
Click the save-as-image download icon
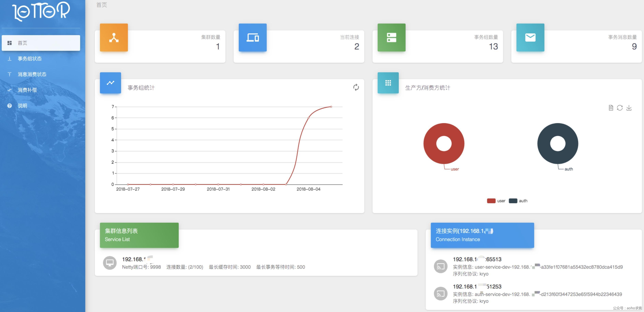[x=629, y=108]
